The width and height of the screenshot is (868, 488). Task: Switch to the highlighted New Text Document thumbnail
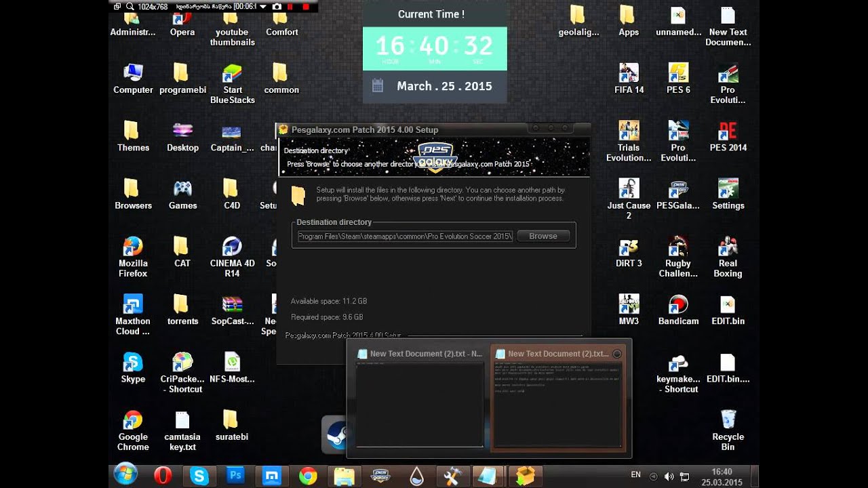pos(557,398)
